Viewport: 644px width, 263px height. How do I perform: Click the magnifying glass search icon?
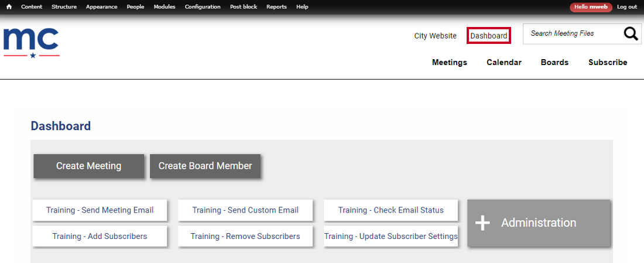click(631, 34)
